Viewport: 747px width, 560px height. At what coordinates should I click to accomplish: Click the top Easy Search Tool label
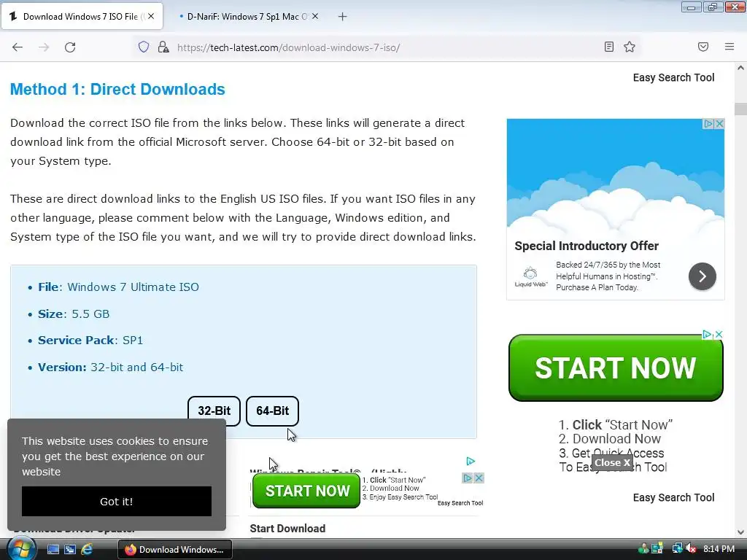click(673, 77)
